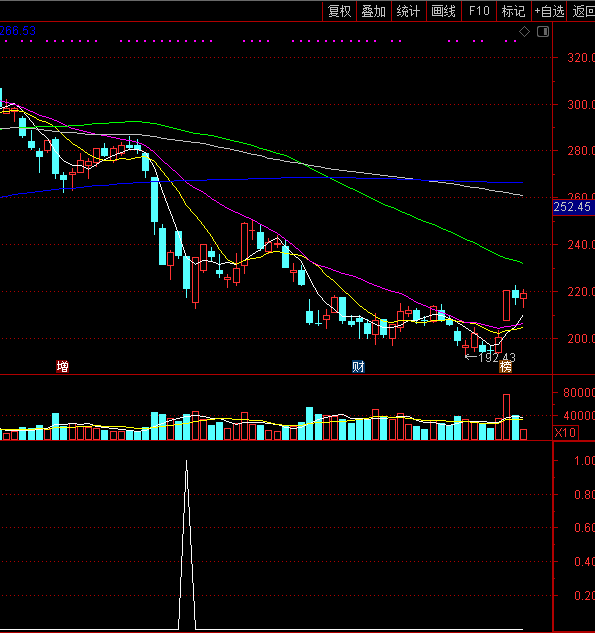Image resolution: width=595 pixels, height=633 pixels.
Task: Click the 叠加 overlay button
Action: [374, 11]
